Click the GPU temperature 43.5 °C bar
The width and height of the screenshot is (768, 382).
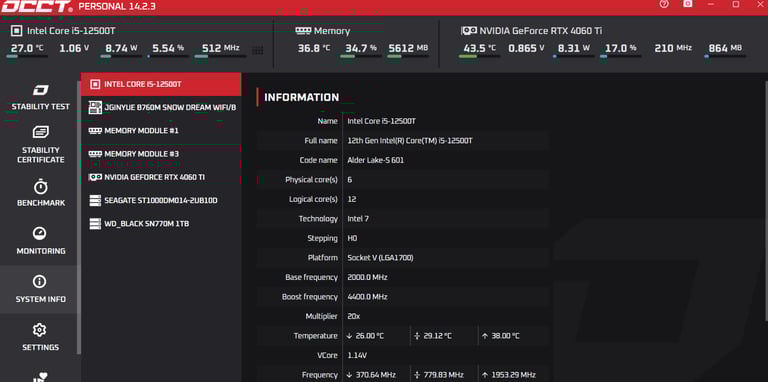point(479,56)
